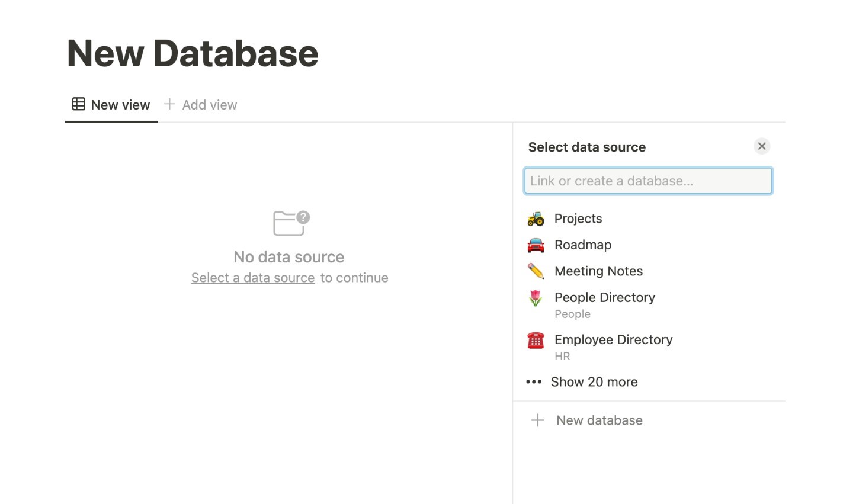Click the tractor icon beside Projects
This screenshot has height=504, width=856.
click(x=536, y=219)
